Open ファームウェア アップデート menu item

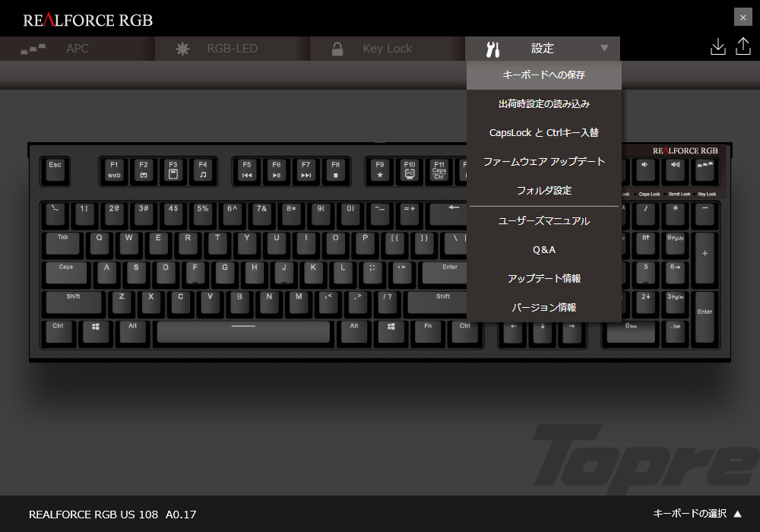(x=544, y=161)
